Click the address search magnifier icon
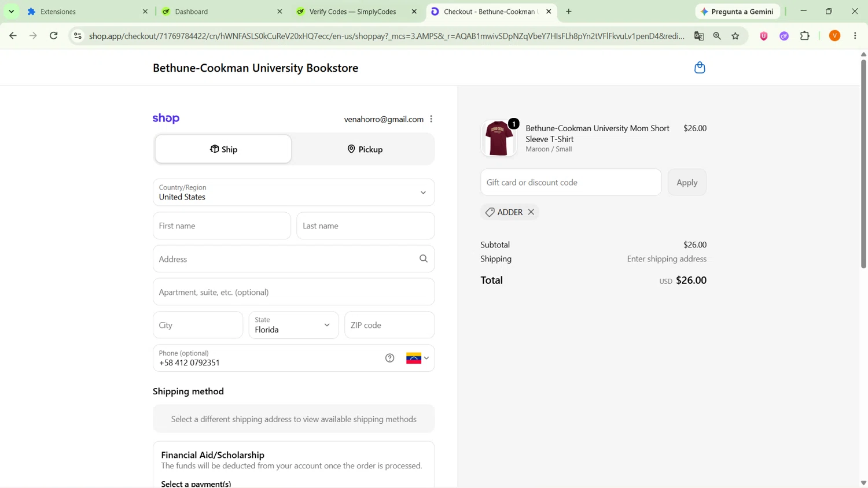 pos(424,259)
